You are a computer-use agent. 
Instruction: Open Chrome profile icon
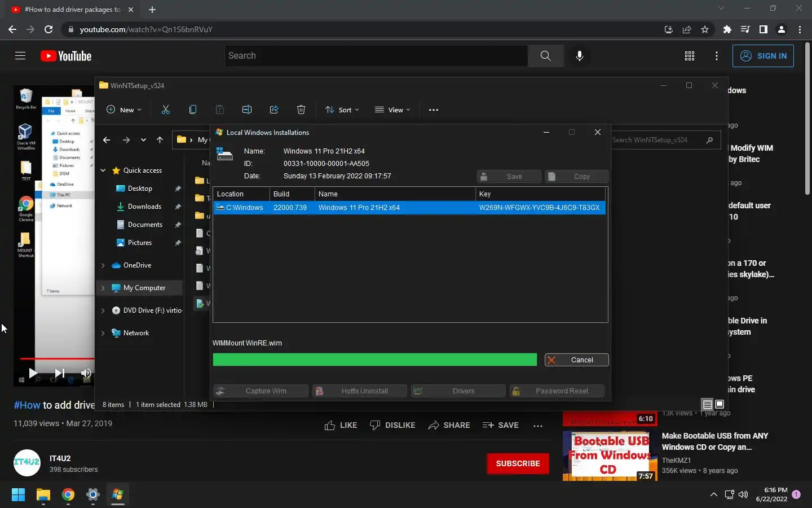pyautogui.click(x=782, y=29)
